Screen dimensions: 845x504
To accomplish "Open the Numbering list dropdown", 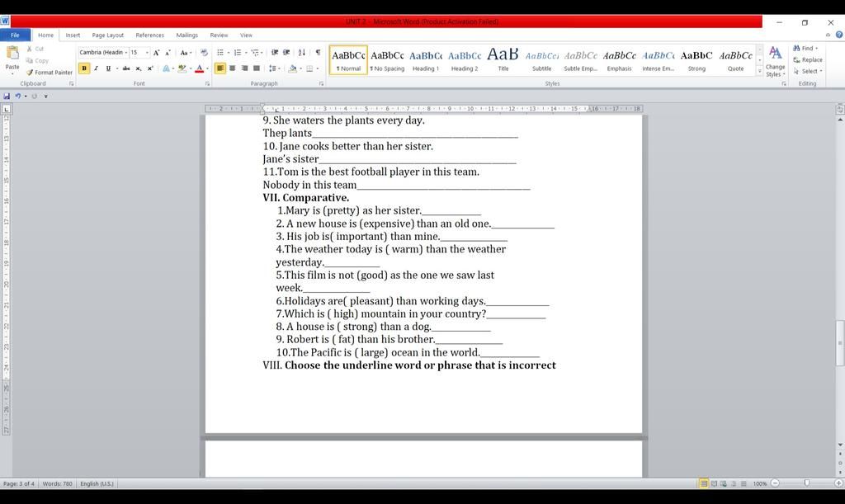I will coord(246,53).
